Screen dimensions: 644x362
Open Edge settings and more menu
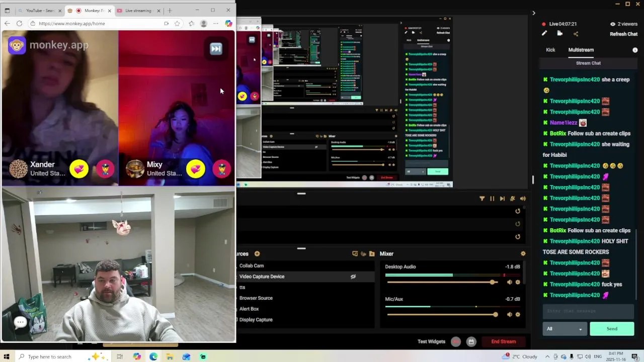point(216,23)
